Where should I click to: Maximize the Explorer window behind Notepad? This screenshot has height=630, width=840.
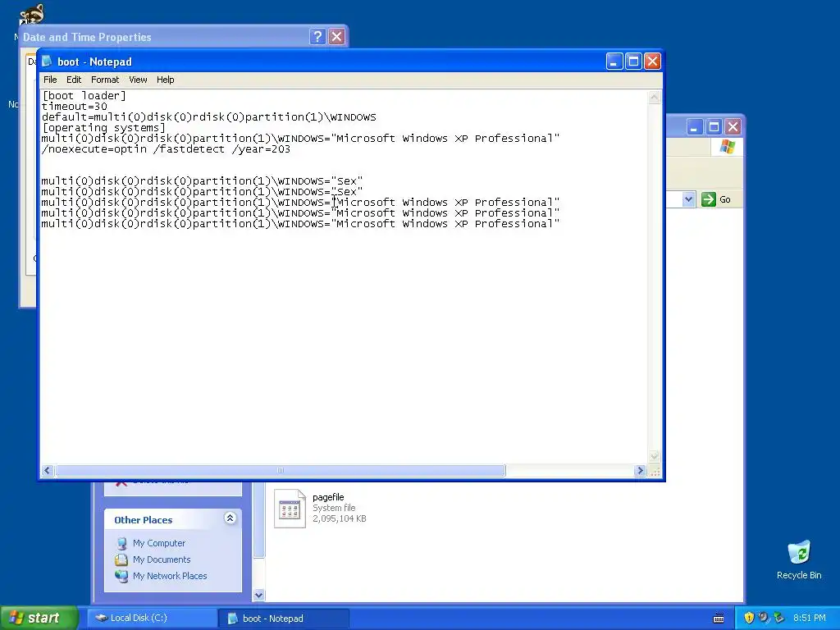(x=714, y=127)
